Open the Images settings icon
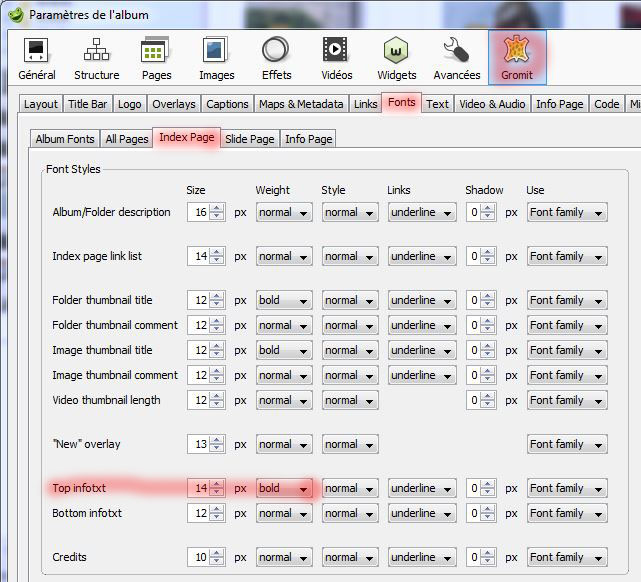This screenshot has width=641, height=582. pyautogui.click(x=214, y=58)
